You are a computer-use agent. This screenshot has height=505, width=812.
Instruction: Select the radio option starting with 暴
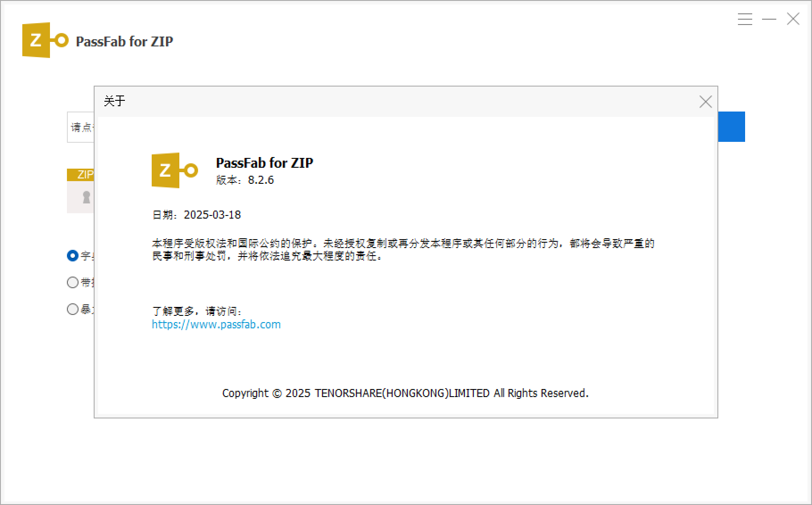[x=73, y=309]
